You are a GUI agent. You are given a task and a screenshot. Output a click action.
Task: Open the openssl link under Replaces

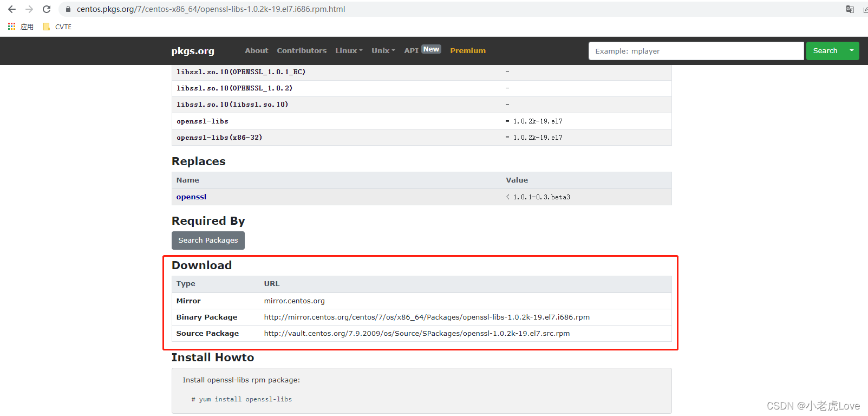point(191,197)
